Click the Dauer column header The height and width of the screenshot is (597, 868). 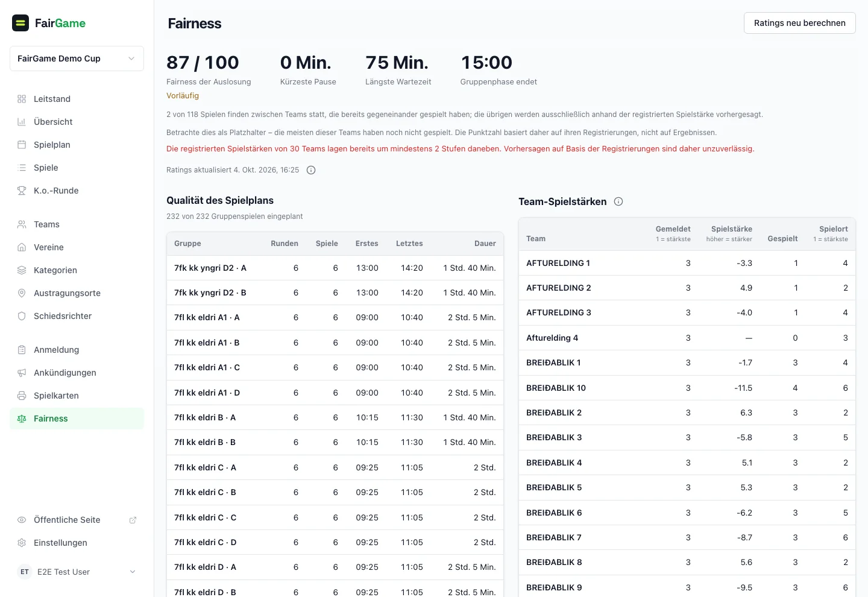(485, 244)
